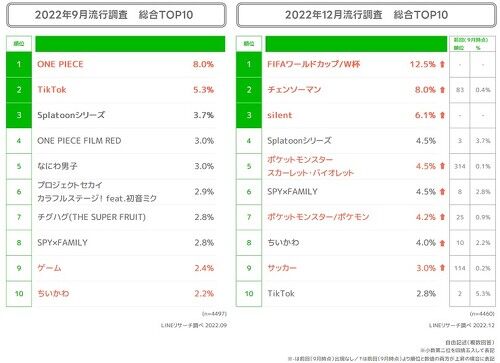Click the green header bar above the September list
The height and width of the screenshot is (363, 500).
pyautogui.click(x=130, y=44)
